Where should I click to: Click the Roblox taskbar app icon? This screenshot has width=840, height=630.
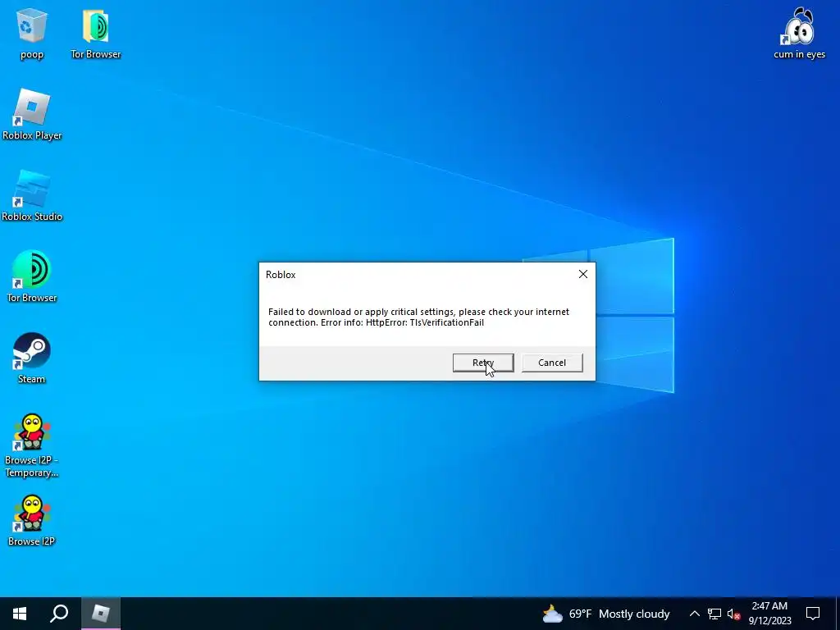click(x=101, y=614)
